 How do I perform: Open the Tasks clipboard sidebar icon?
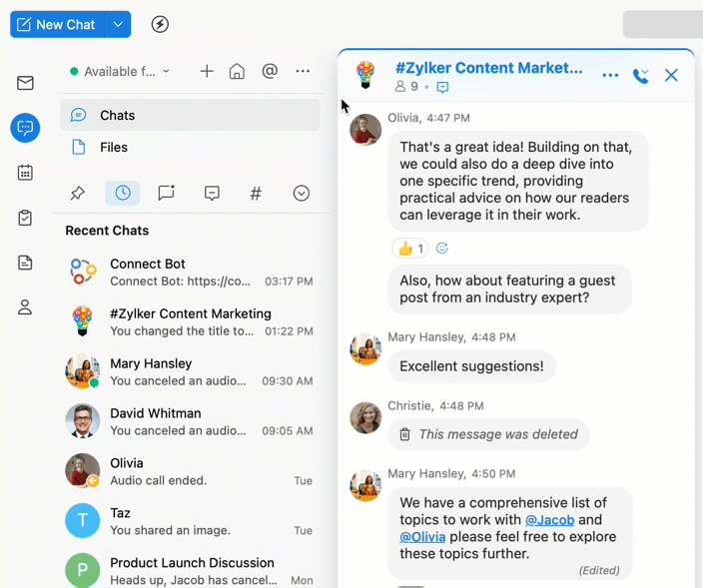pyautogui.click(x=25, y=218)
